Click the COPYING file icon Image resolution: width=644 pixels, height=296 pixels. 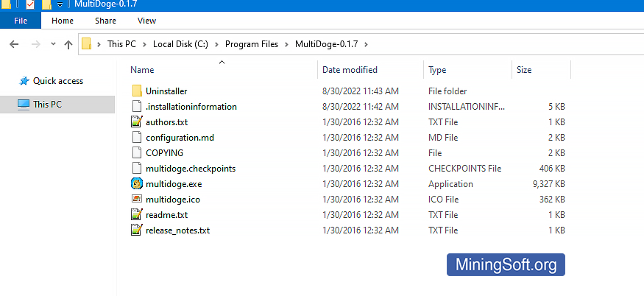137,153
